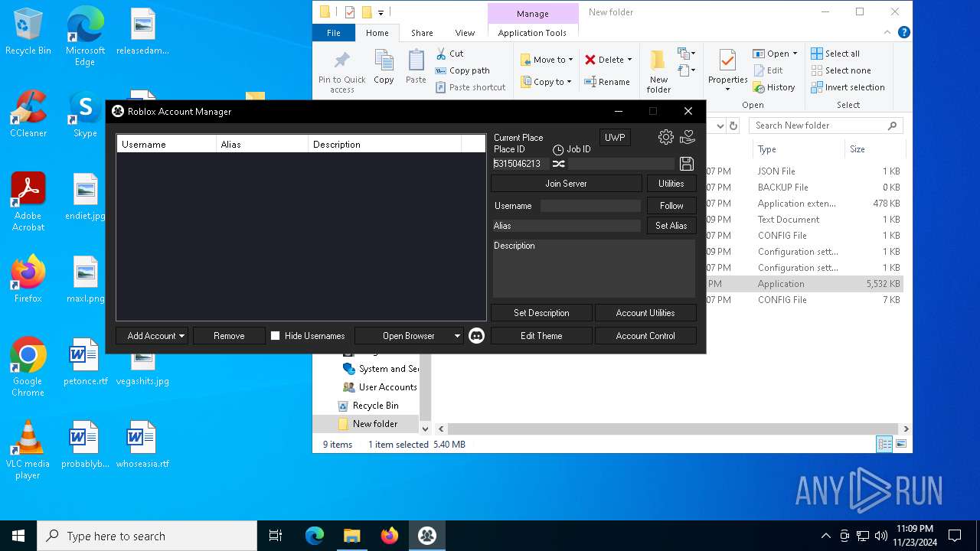Image resolution: width=980 pixels, height=551 pixels.
Task: Collapse the Explorer ribbon chevron
Action: (889, 32)
